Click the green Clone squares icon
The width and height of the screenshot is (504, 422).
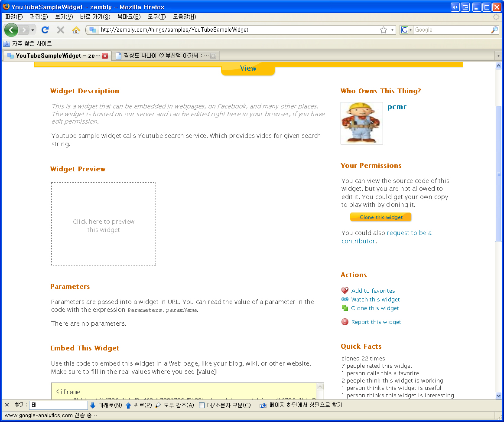(x=345, y=308)
